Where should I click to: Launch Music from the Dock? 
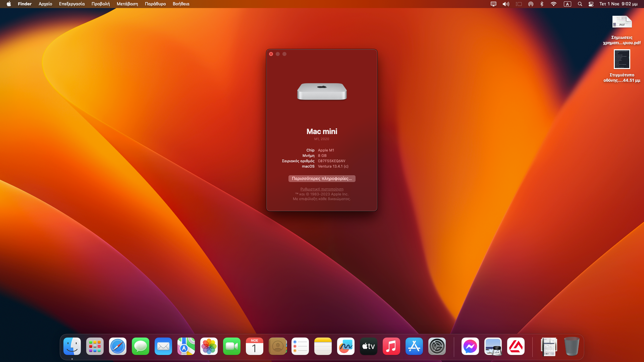pyautogui.click(x=391, y=346)
